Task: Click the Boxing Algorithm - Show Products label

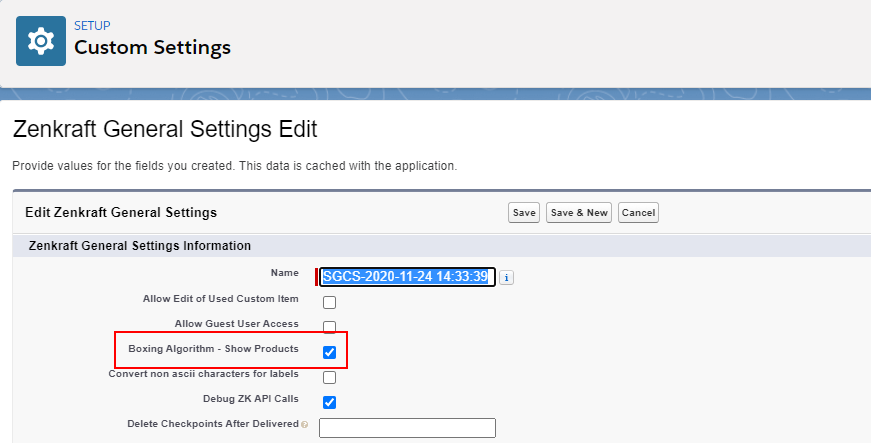Action: [213, 349]
